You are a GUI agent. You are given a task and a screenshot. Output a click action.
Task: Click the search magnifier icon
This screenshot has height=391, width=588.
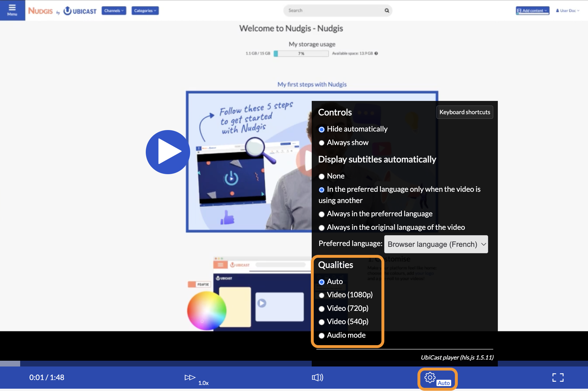pyautogui.click(x=387, y=10)
